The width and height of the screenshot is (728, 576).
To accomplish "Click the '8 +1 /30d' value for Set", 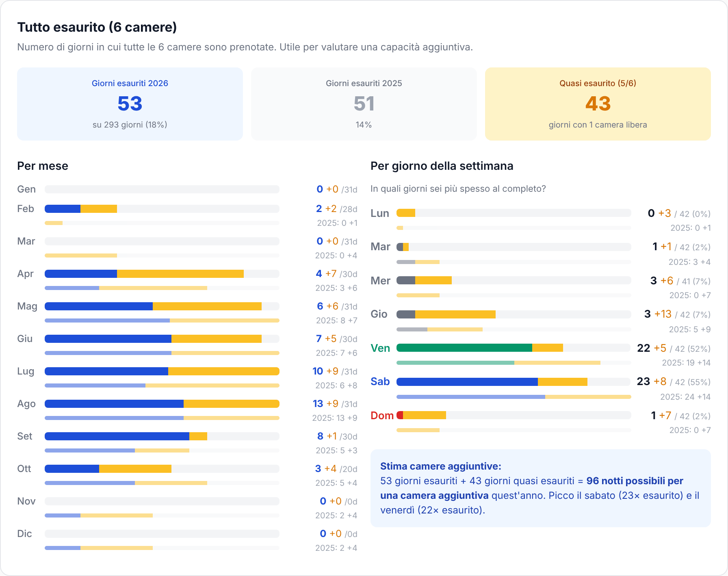I will 337,436.
